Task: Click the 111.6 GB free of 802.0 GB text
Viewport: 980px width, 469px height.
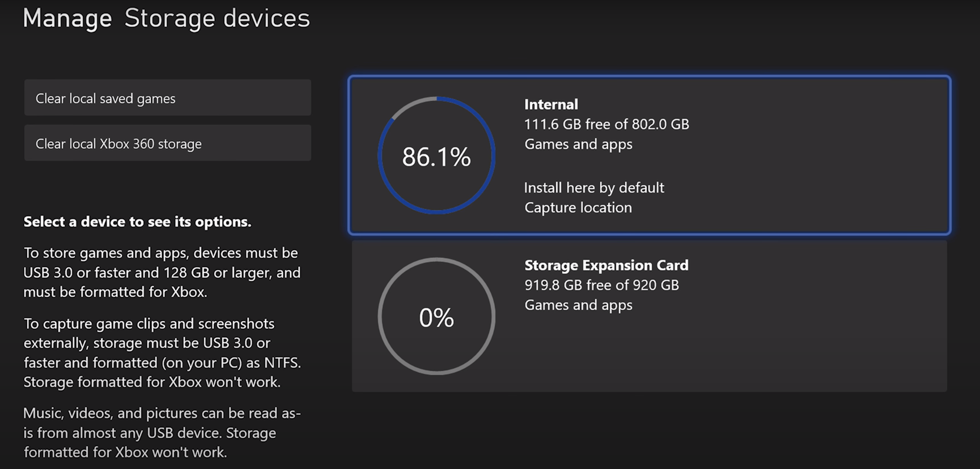Action: 606,124
